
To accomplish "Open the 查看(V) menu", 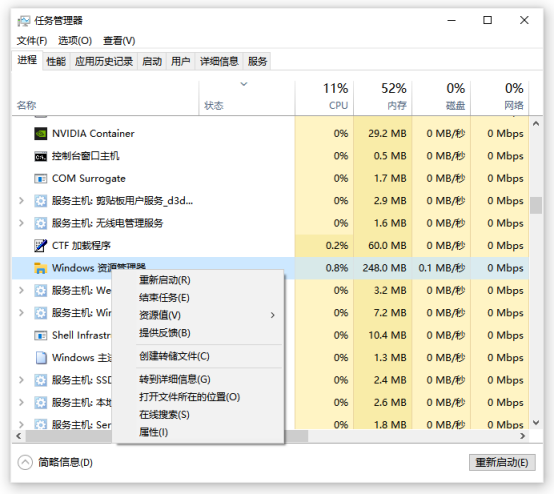I will [x=119, y=41].
